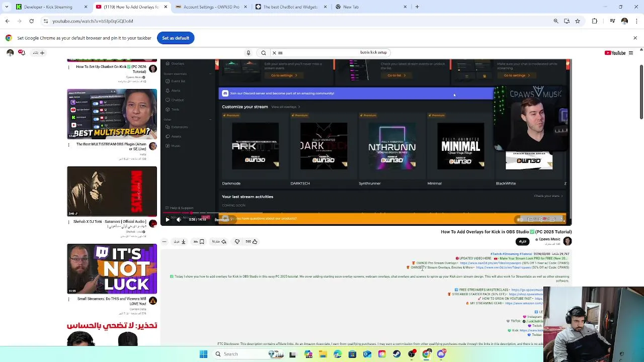Play the video
Screen dimensions: 644x362
168,219
